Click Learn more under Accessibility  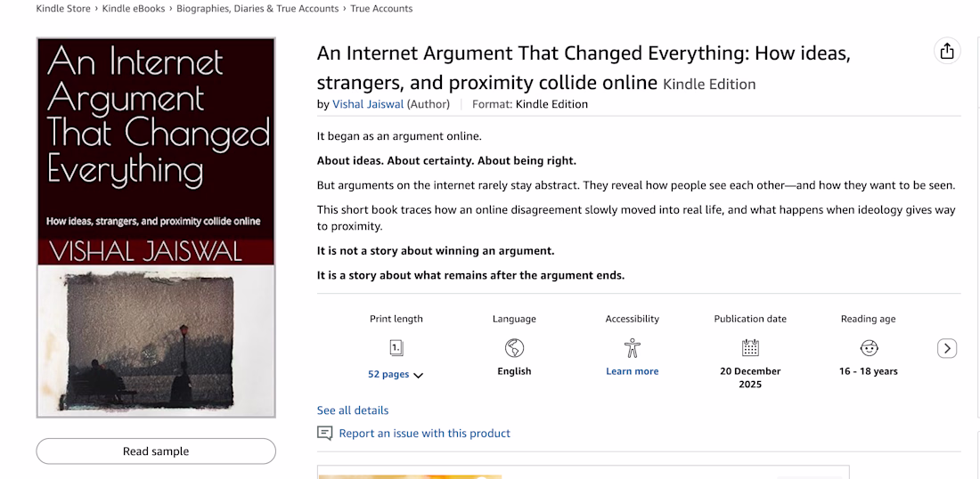[x=633, y=371]
